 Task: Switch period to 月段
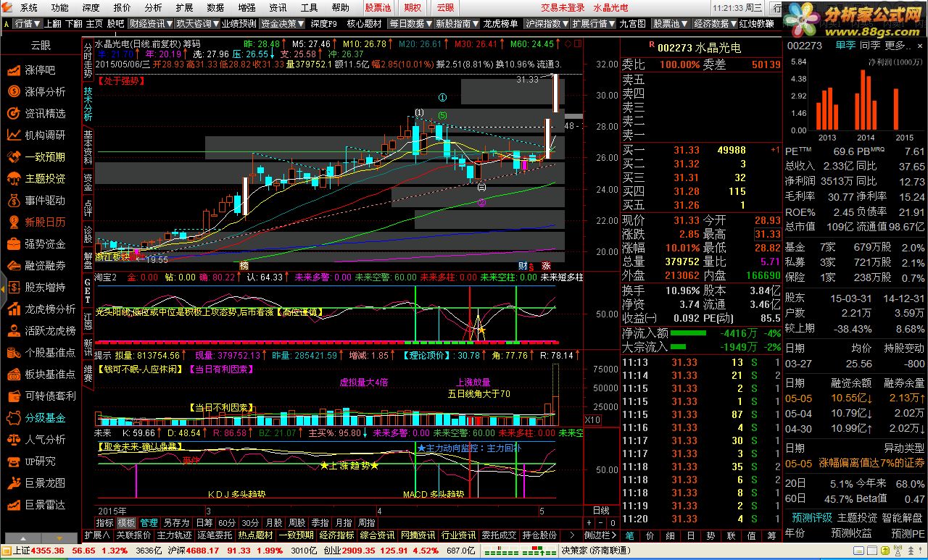tap(273, 522)
